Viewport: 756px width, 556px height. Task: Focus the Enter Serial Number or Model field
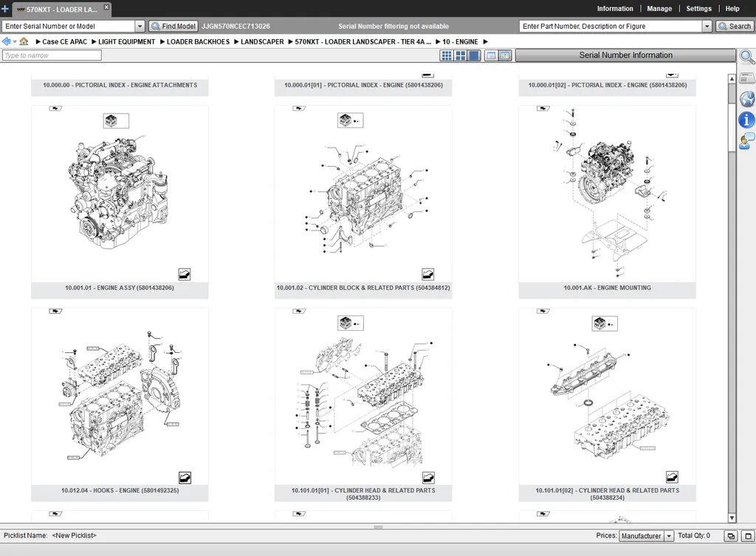(x=69, y=26)
